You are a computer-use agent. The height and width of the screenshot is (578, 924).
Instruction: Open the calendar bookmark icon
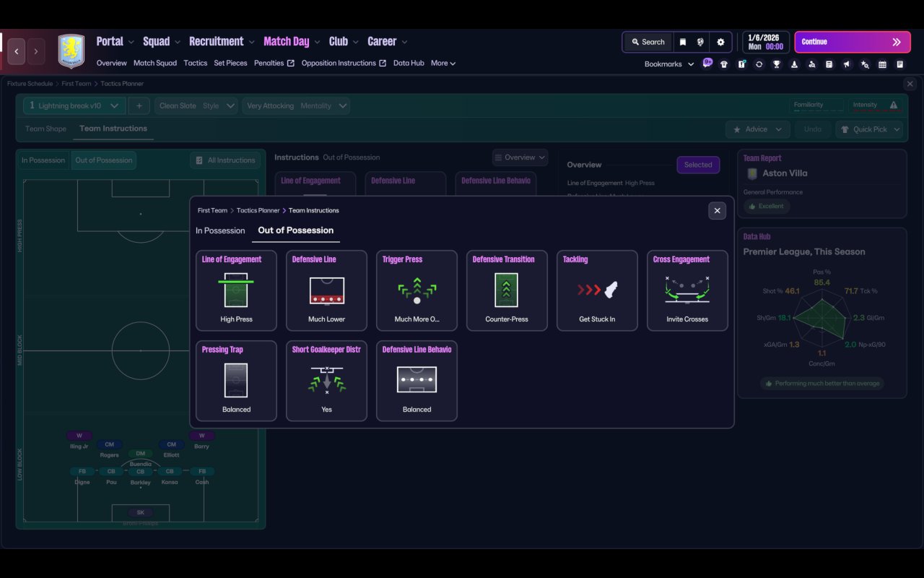882,64
